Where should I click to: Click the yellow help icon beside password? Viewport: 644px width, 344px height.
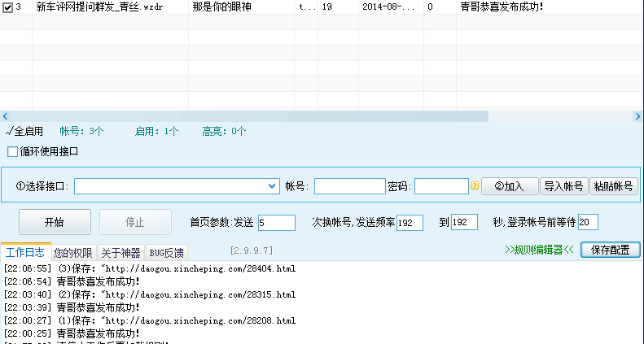pos(475,185)
